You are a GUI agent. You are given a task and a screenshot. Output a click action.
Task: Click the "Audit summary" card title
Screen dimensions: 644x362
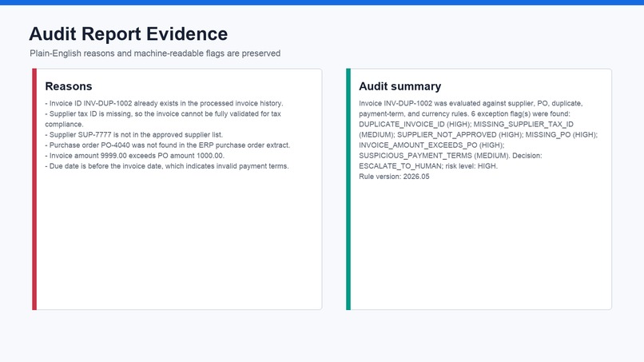pos(400,86)
